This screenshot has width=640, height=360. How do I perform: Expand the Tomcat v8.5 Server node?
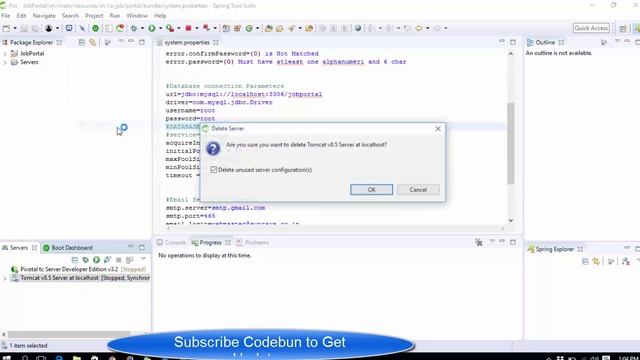[5, 278]
